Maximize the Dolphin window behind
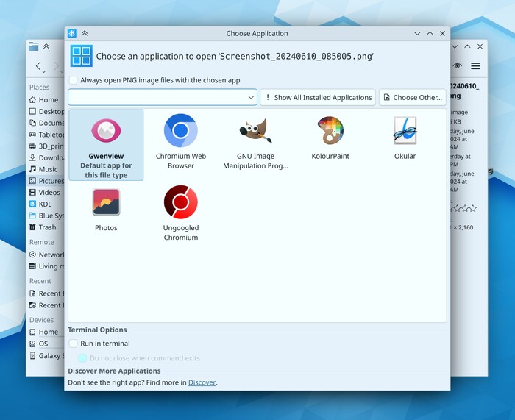Screen dimensions: 515x420 point(467,46)
